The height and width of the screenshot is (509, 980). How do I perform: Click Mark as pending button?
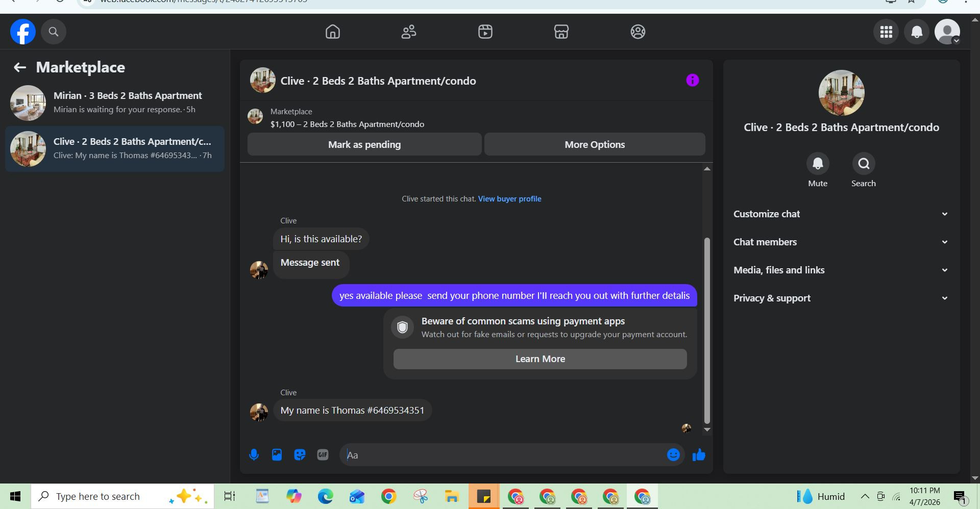coord(364,144)
